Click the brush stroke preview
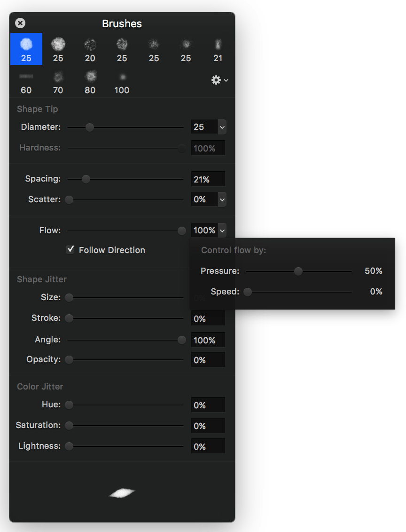Screen dimensions: 406x532 [x=122, y=492]
